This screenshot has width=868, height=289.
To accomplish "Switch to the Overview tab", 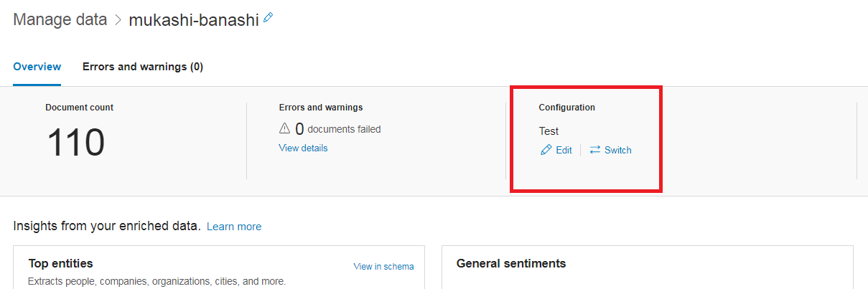I will [37, 67].
